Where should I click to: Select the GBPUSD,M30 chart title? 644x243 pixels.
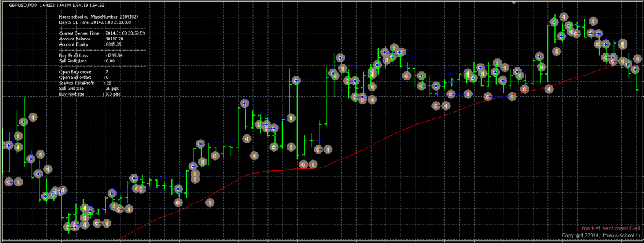22,5
